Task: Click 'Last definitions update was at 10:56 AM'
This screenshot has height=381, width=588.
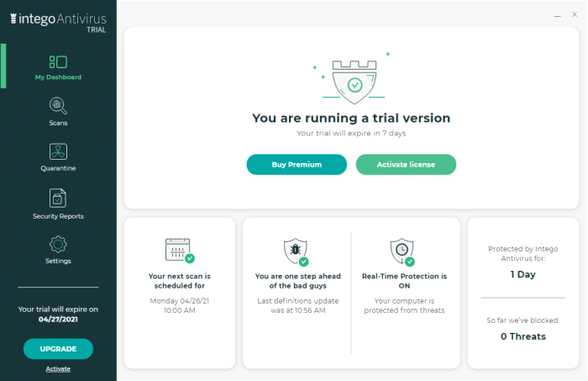Action: (x=298, y=305)
